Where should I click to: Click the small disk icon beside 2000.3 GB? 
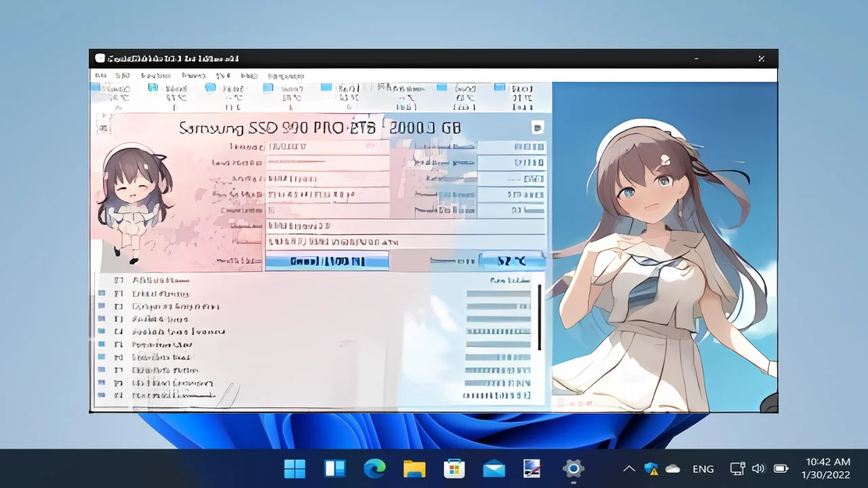(x=537, y=127)
